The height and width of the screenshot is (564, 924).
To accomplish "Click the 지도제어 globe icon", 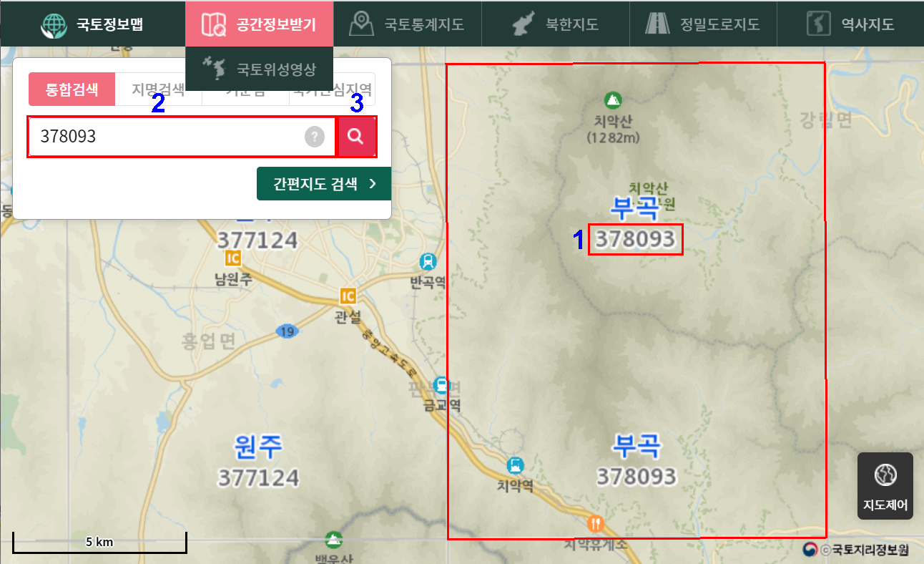I will 885,475.
